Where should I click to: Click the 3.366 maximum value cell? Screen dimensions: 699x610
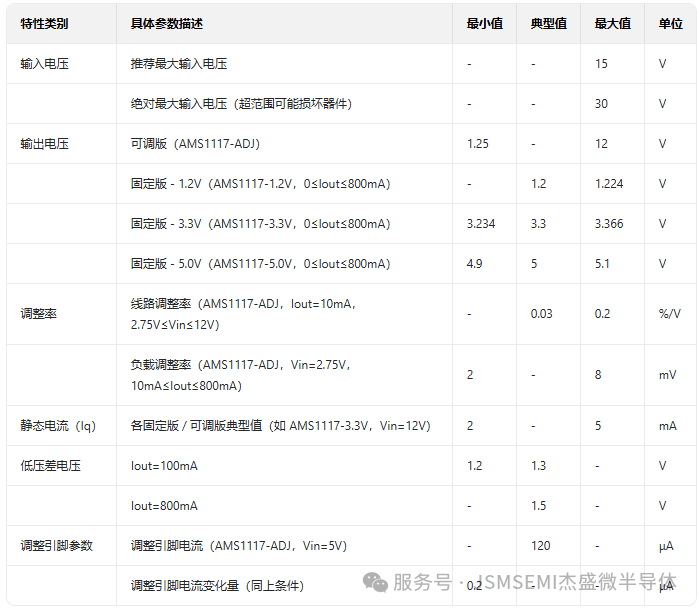(x=609, y=224)
